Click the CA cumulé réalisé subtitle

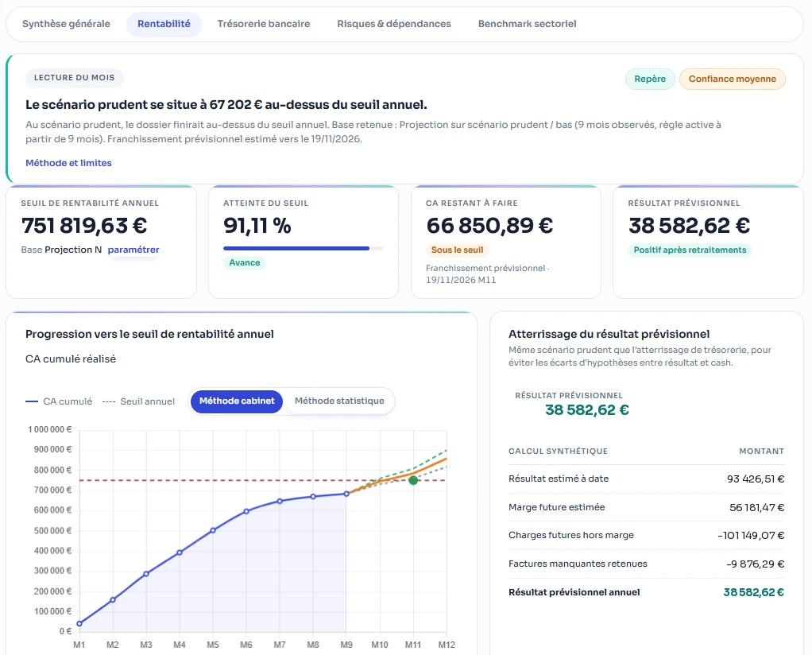pos(71,359)
